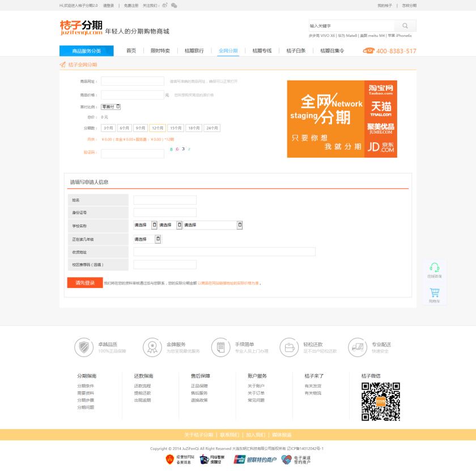Select the 15个月 installment option

coord(176,128)
